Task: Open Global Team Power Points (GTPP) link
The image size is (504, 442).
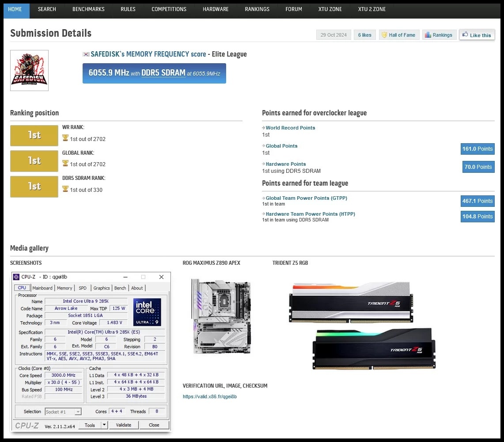Action: pyautogui.click(x=306, y=198)
